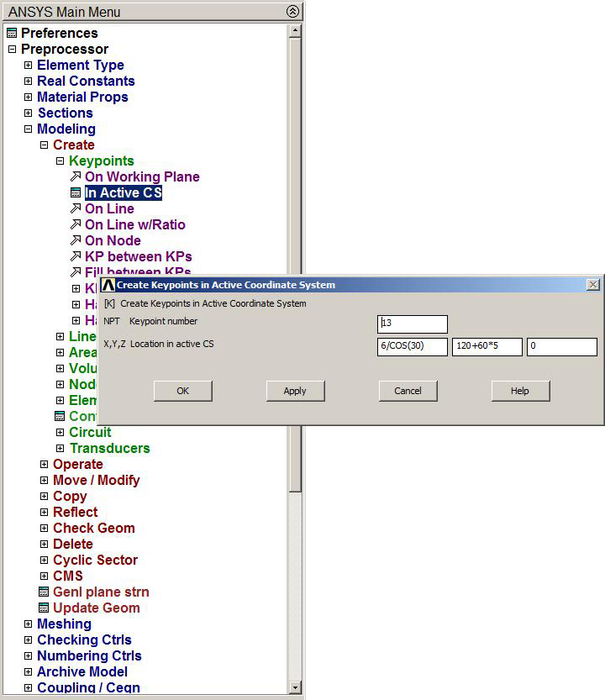The height and width of the screenshot is (700, 605).
Task: Click the arrow icon beside On Working Plane
Action: point(76,177)
